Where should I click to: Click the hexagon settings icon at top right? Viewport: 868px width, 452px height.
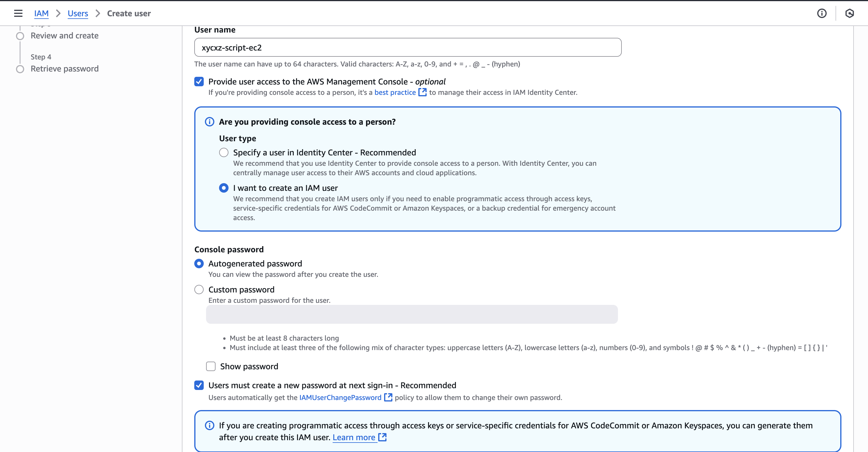pos(849,14)
